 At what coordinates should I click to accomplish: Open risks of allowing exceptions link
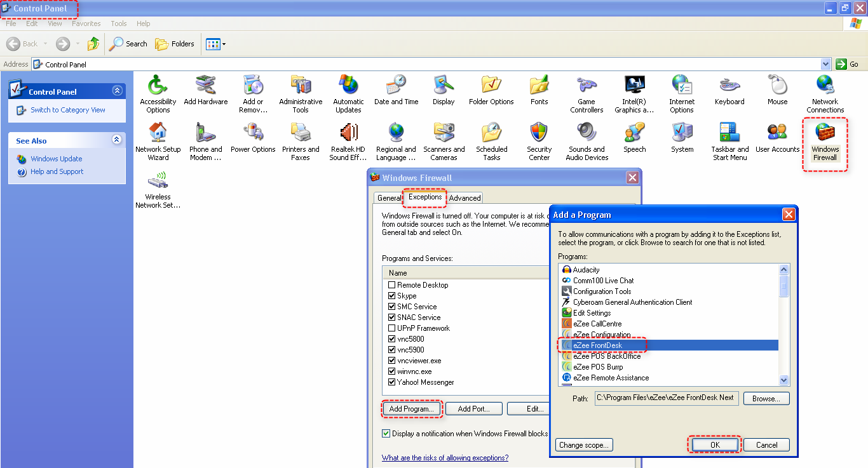[x=445, y=458]
